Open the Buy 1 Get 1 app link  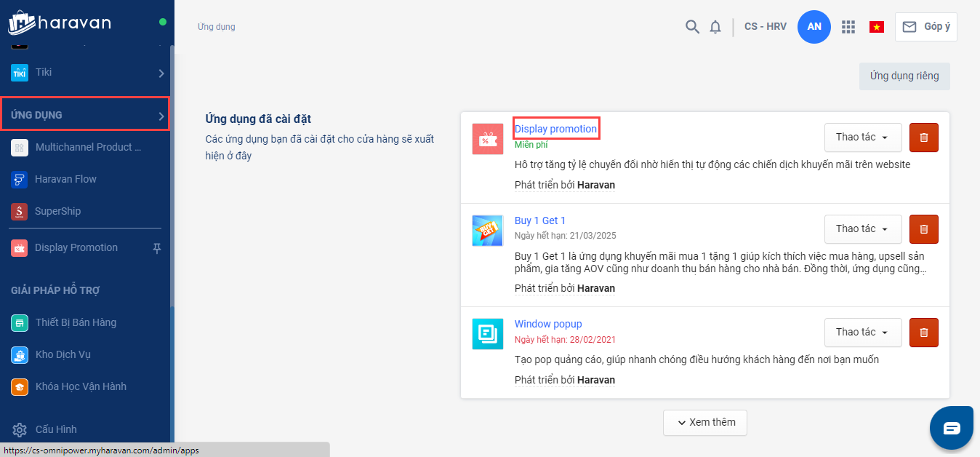[x=540, y=221]
